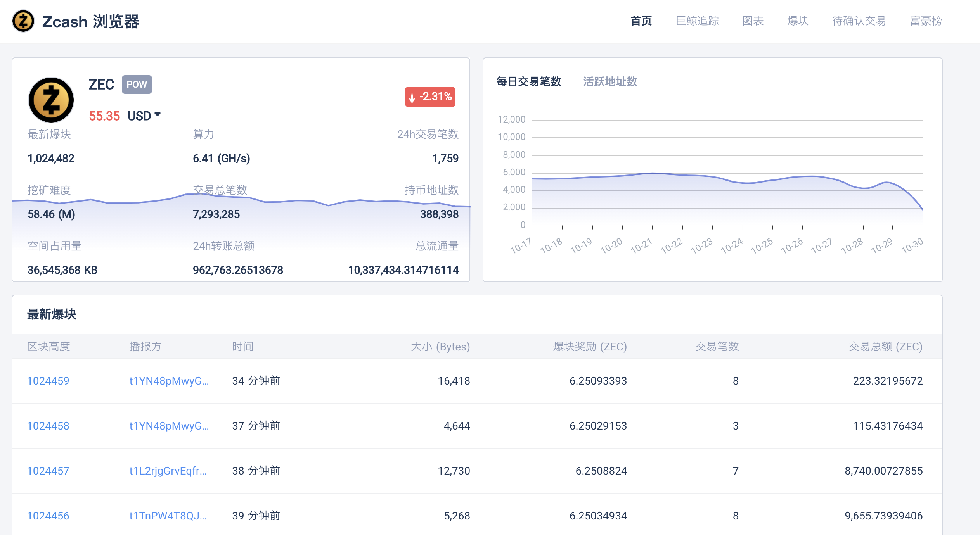Image resolution: width=980 pixels, height=535 pixels.
Task: Click the 时间 column header
Action: [243, 347]
